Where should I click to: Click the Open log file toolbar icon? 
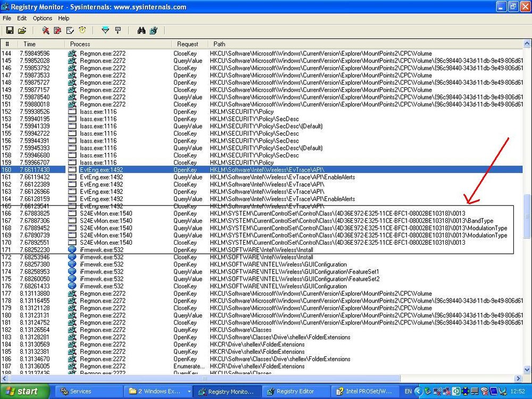pos(22,30)
